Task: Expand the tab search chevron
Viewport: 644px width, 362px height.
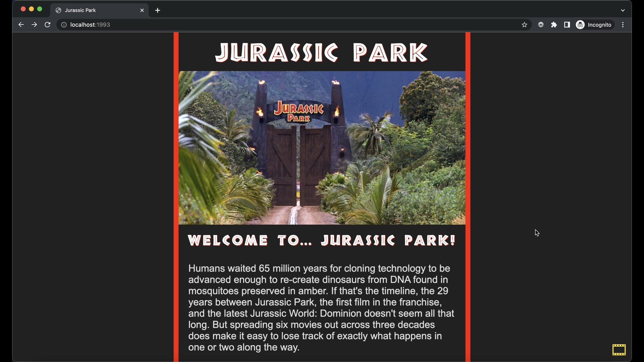Action: tap(623, 10)
